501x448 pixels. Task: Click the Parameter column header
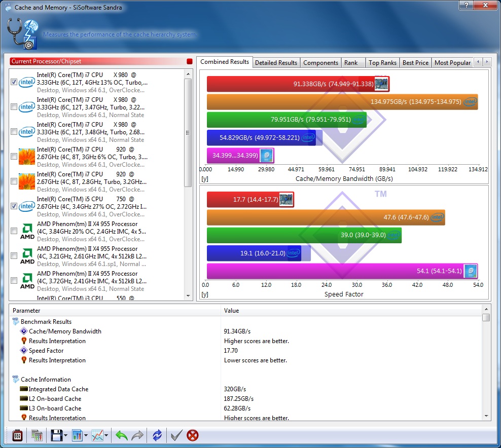click(115, 310)
